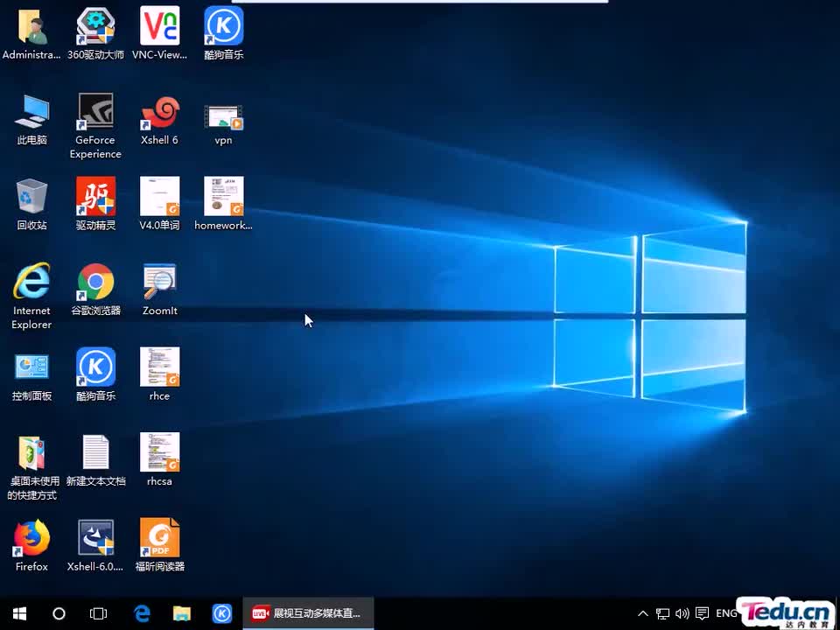Launch Microsoft Edge from the taskbar
This screenshot has width=840, height=630.
[142, 613]
